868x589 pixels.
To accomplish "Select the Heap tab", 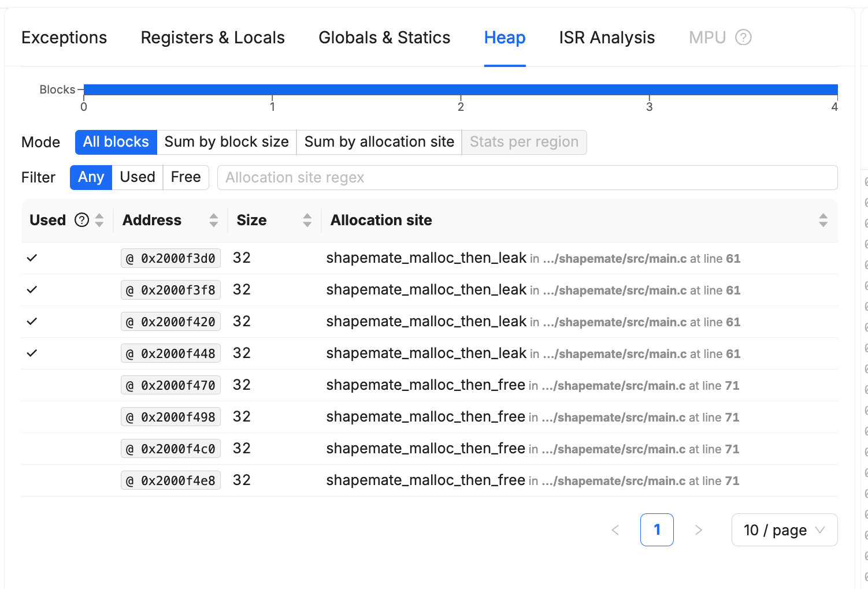I will point(505,38).
